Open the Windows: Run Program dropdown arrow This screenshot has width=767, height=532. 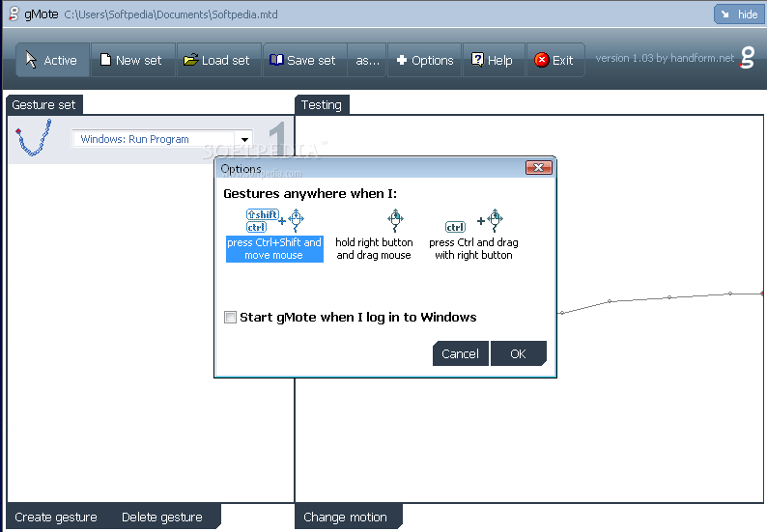pos(244,139)
